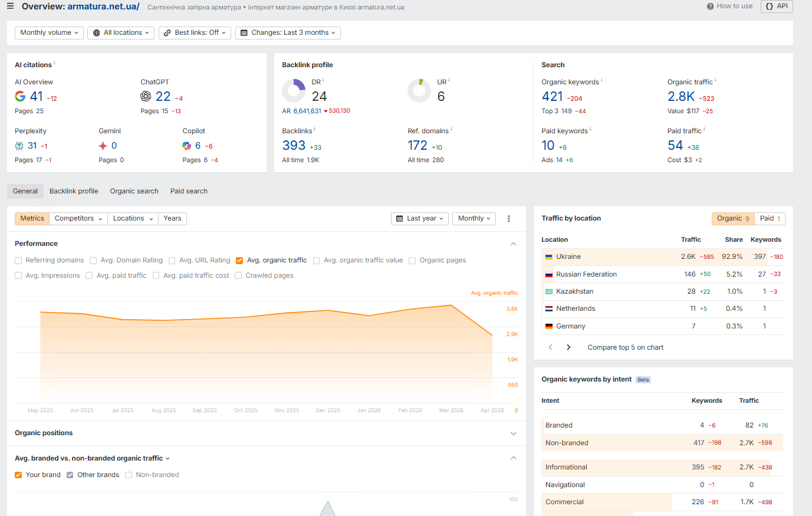This screenshot has width=812, height=516.
Task: Click info icon beside Organic keywords
Action: pyautogui.click(x=601, y=80)
